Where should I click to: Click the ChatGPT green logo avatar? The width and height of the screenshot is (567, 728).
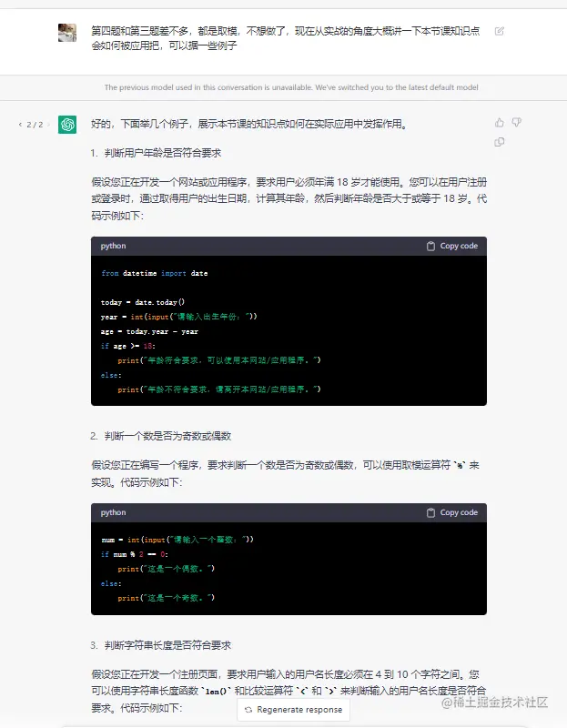point(67,125)
